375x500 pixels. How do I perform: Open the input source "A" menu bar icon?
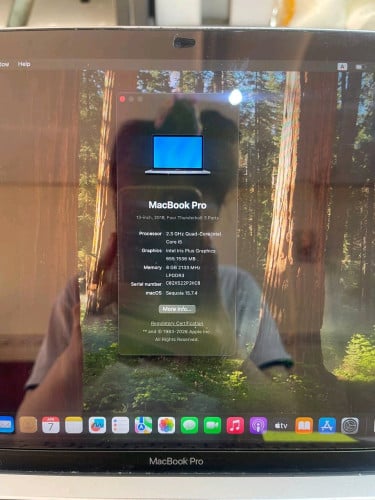point(342,67)
